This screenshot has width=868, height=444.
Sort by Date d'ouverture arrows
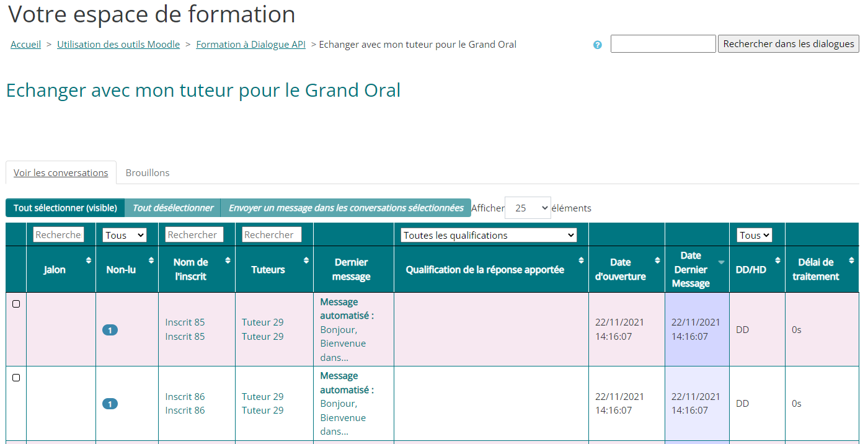(658, 260)
